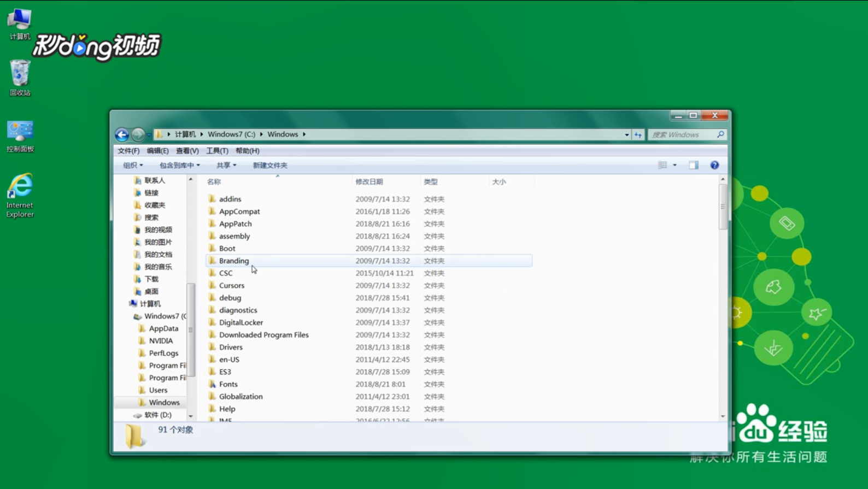Select Downloaded Program Files folder name
Screen dimensions: 868x489
pyautogui.click(x=264, y=335)
